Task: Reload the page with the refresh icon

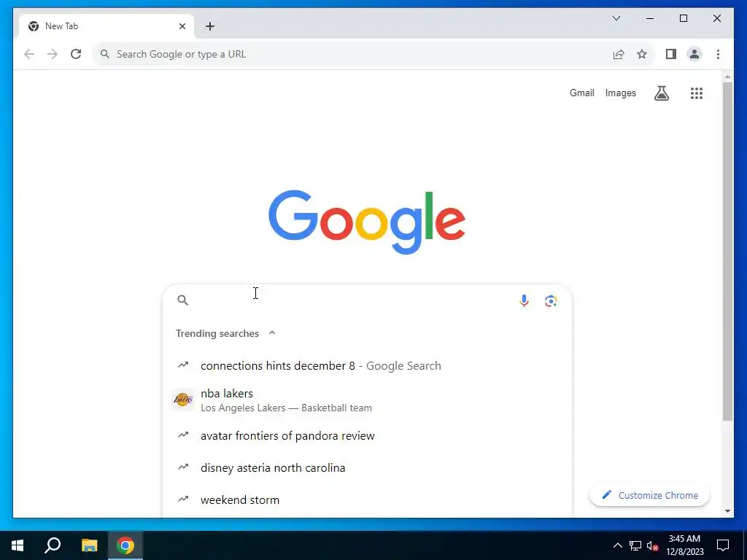Action: (76, 54)
